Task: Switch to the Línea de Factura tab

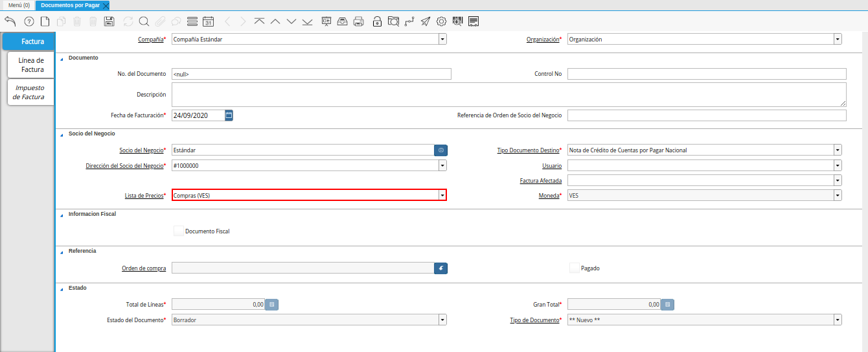Action: [31, 65]
